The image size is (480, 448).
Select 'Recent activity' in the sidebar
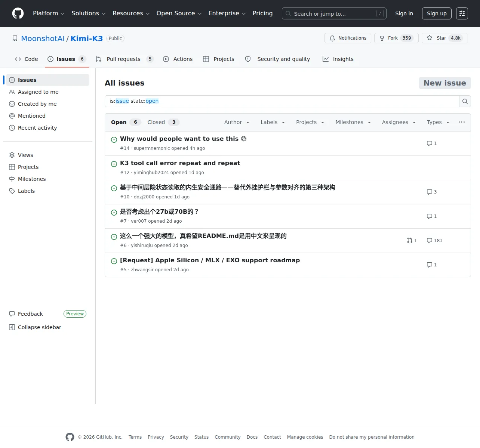47,128
